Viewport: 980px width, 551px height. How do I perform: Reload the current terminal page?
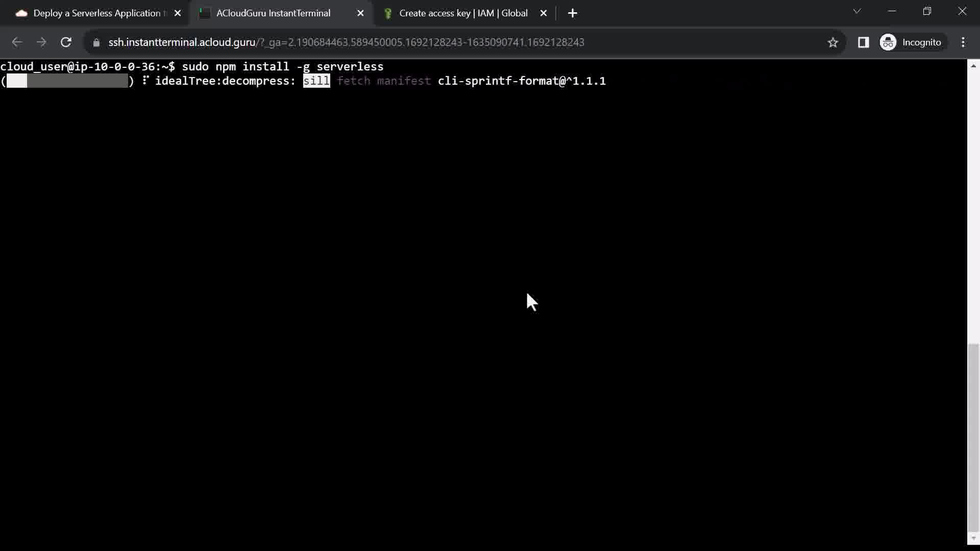66,42
